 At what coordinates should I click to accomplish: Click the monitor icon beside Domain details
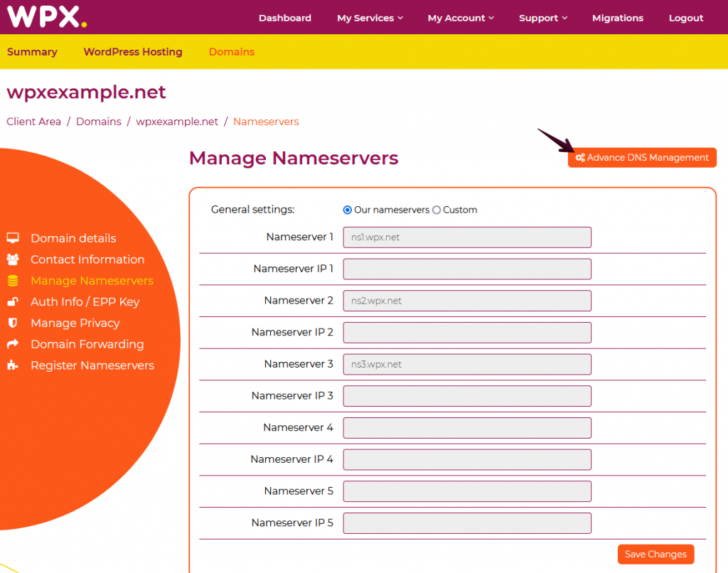coord(13,238)
